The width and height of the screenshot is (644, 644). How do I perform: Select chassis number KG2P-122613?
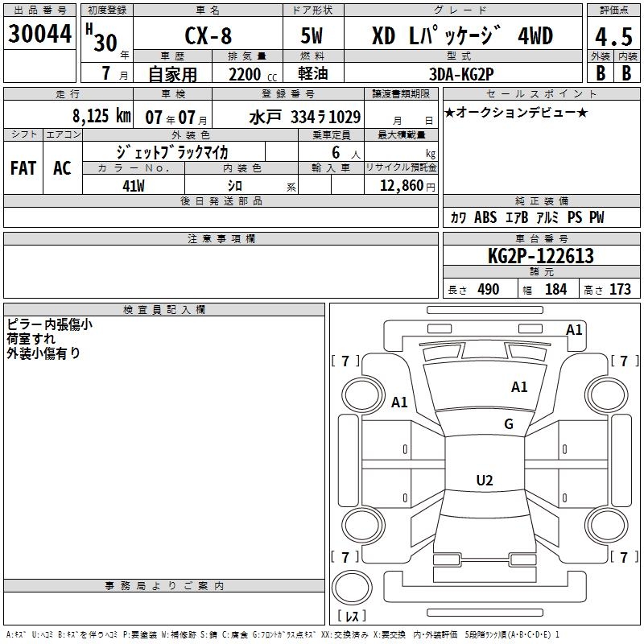tap(541, 256)
